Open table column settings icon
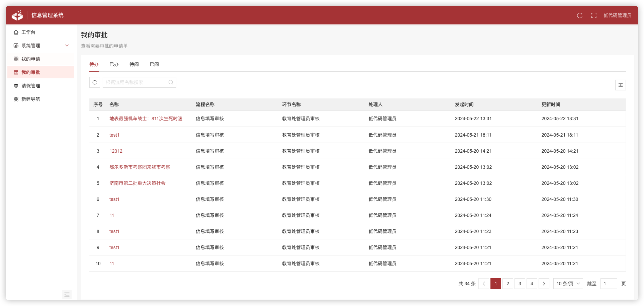The width and height of the screenshot is (644, 306). (620, 85)
